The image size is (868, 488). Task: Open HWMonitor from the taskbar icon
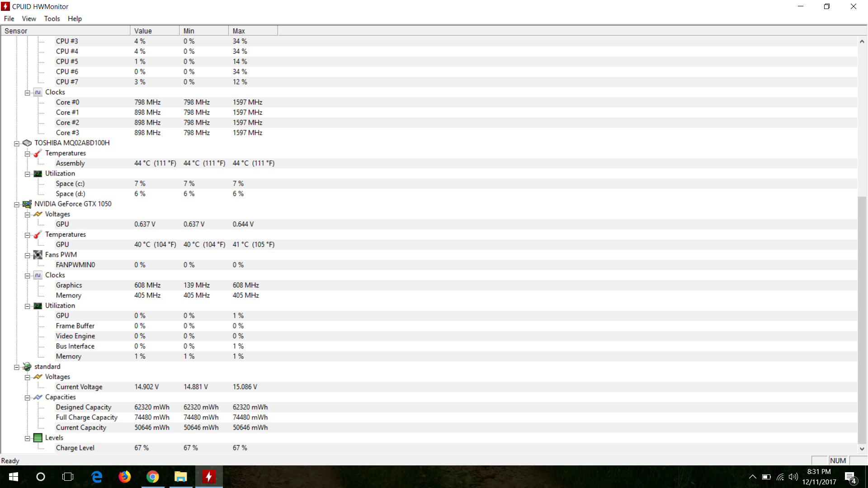click(208, 477)
